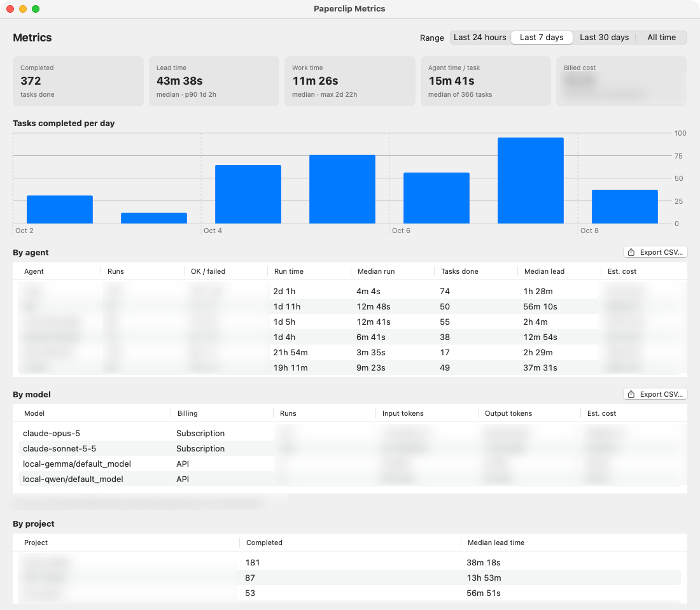Select the Last 7 days range
The image size is (700, 610).
click(x=542, y=38)
